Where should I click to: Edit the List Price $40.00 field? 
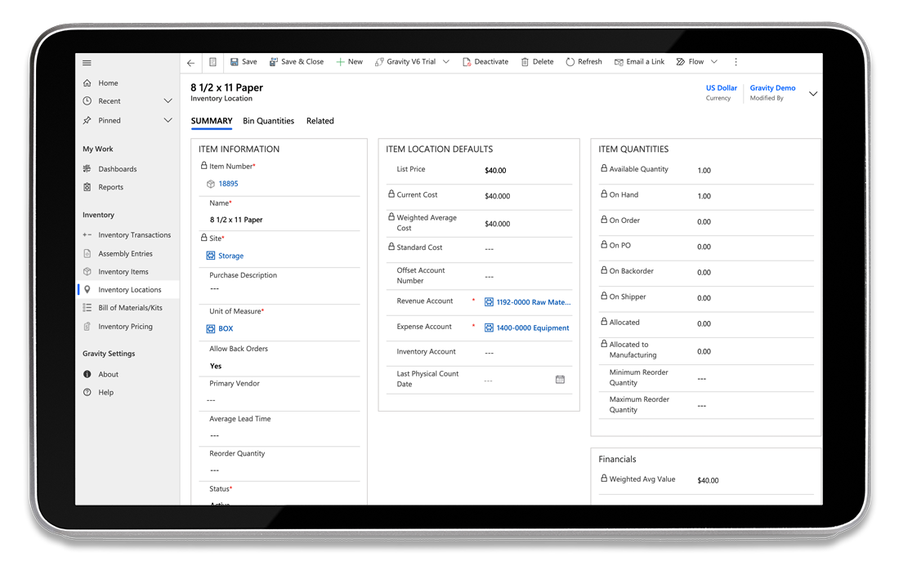[495, 170]
